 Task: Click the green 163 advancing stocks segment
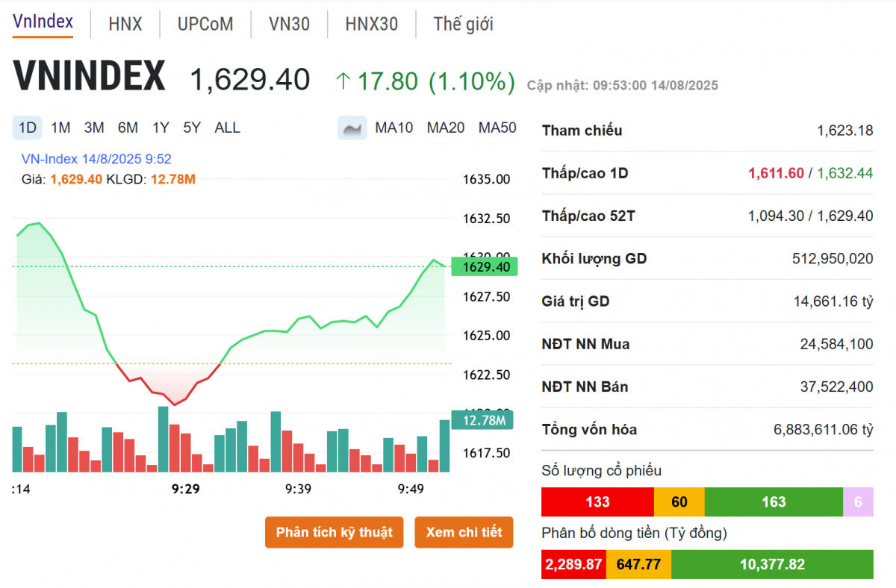pos(774,501)
